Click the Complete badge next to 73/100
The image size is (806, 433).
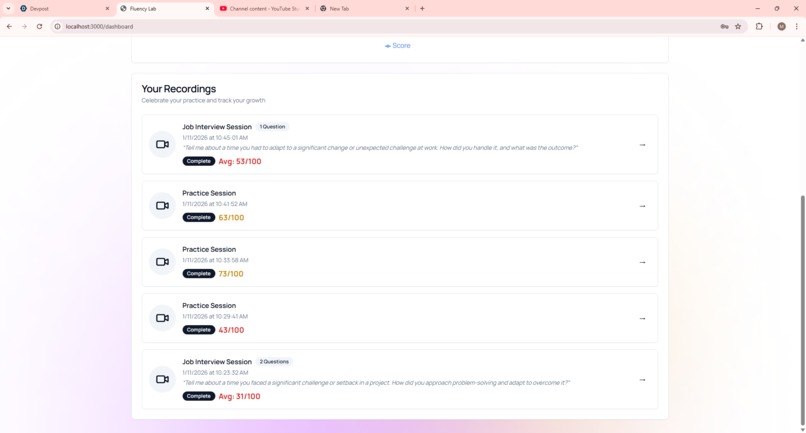[198, 274]
